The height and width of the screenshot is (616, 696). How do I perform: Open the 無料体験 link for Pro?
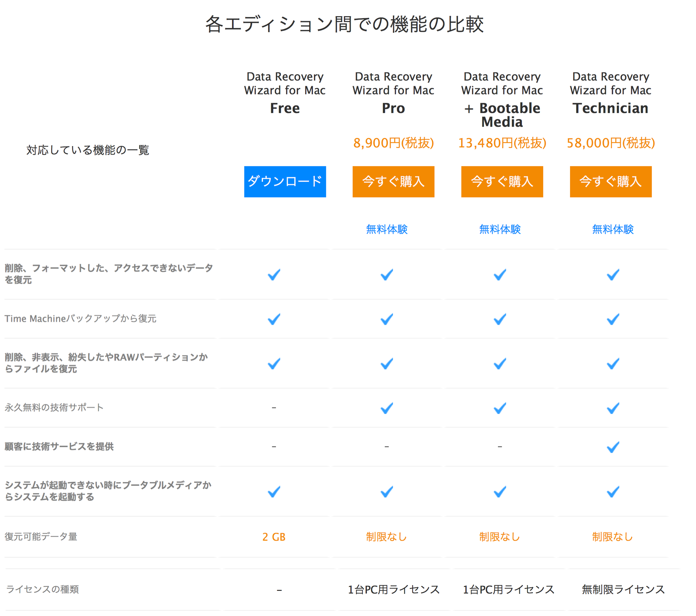click(386, 229)
